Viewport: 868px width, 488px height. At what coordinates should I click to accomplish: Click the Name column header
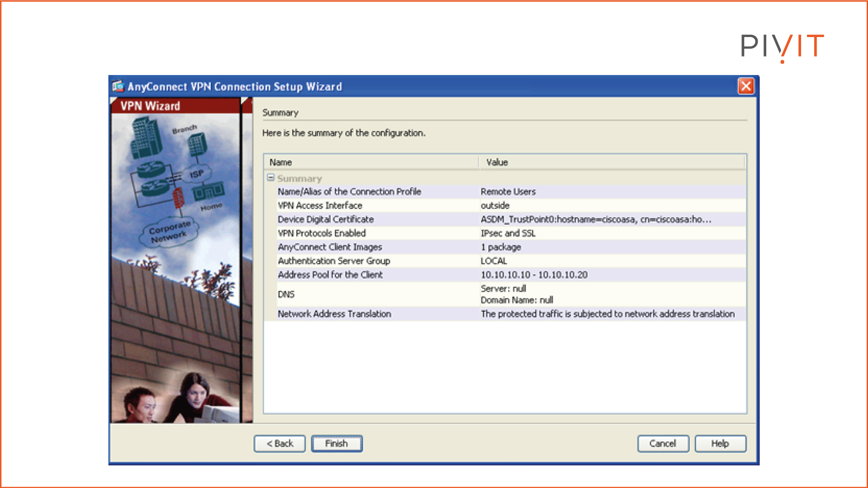pos(280,162)
